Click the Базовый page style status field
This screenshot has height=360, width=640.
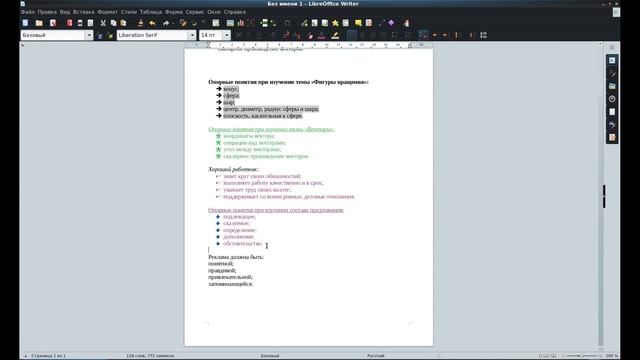(270, 356)
